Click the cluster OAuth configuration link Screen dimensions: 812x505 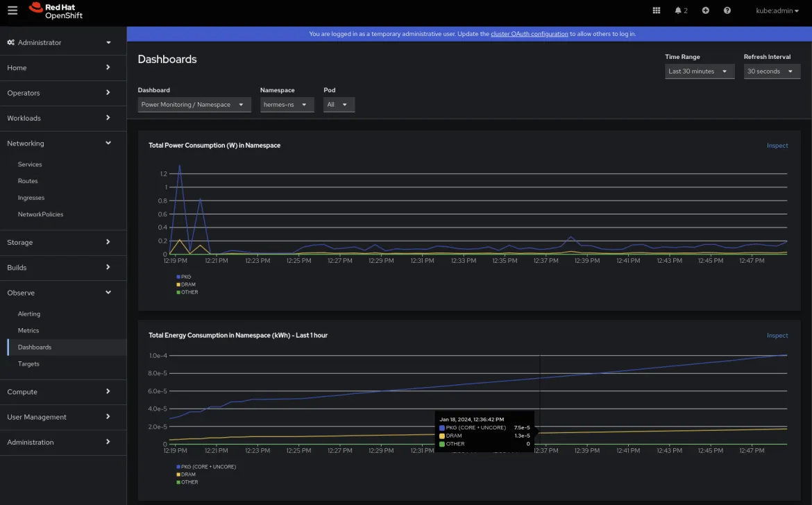(529, 34)
